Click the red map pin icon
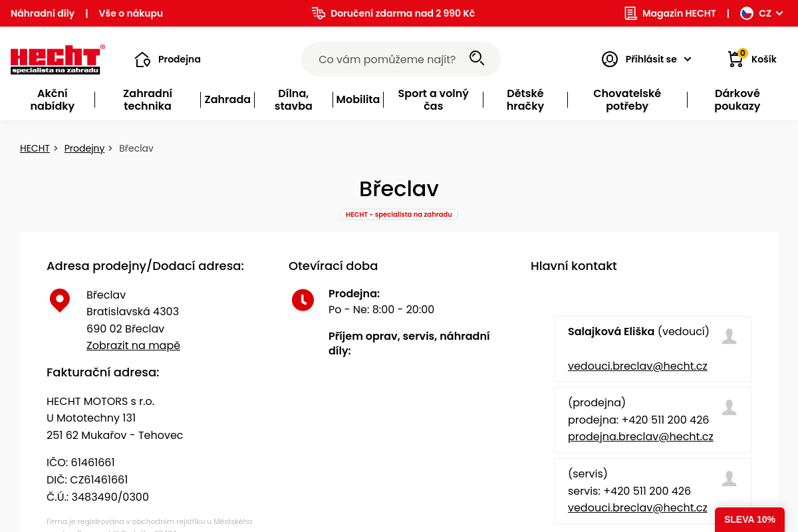This screenshot has width=798, height=532. tap(60, 300)
